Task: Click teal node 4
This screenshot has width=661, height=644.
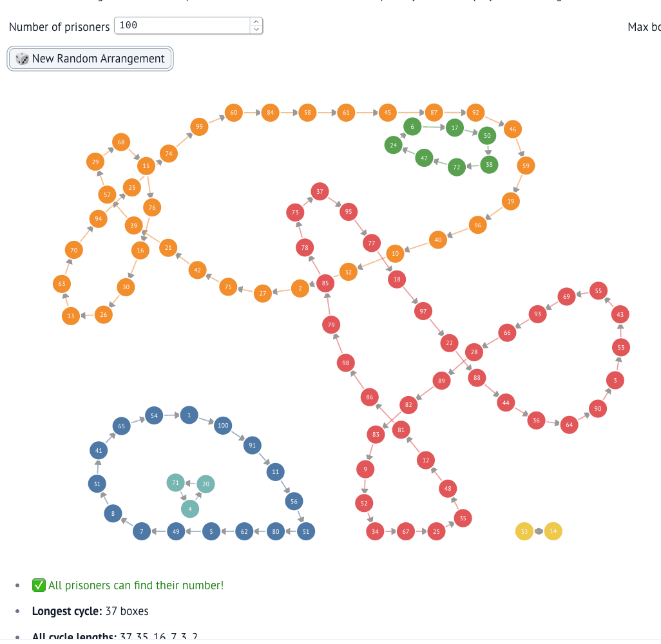Action: click(x=189, y=509)
